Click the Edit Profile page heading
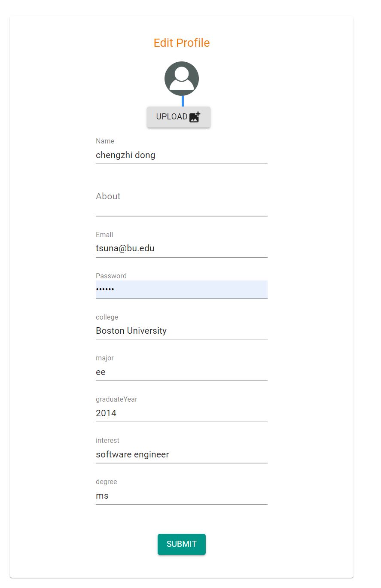Image resolution: width=381 pixels, height=588 pixels. 181,43
